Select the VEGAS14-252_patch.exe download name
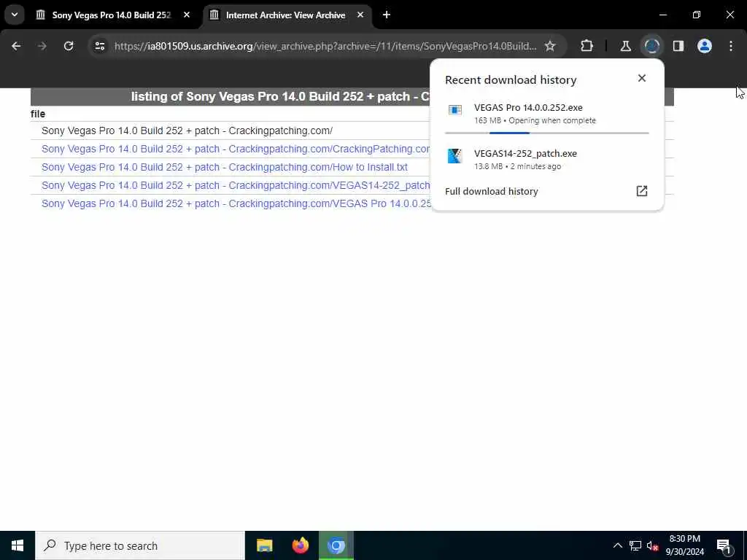The width and height of the screenshot is (747, 560). click(x=525, y=153)
